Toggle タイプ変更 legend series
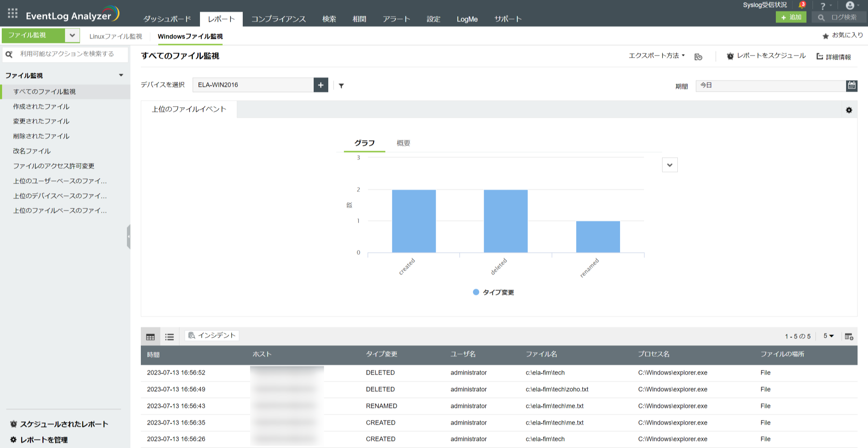Viewport: 868px width, 448px height. click(493, 292)
